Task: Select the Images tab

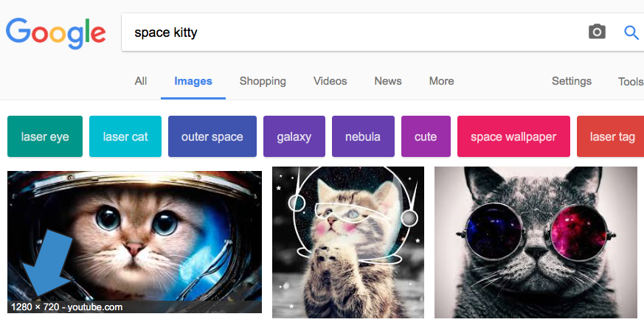Action: coord(193,81)
